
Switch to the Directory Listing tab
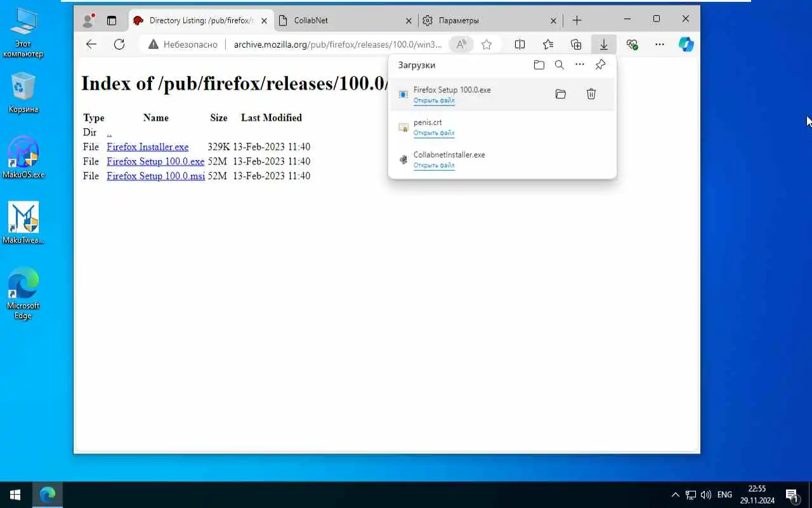[x=200, y=20]
